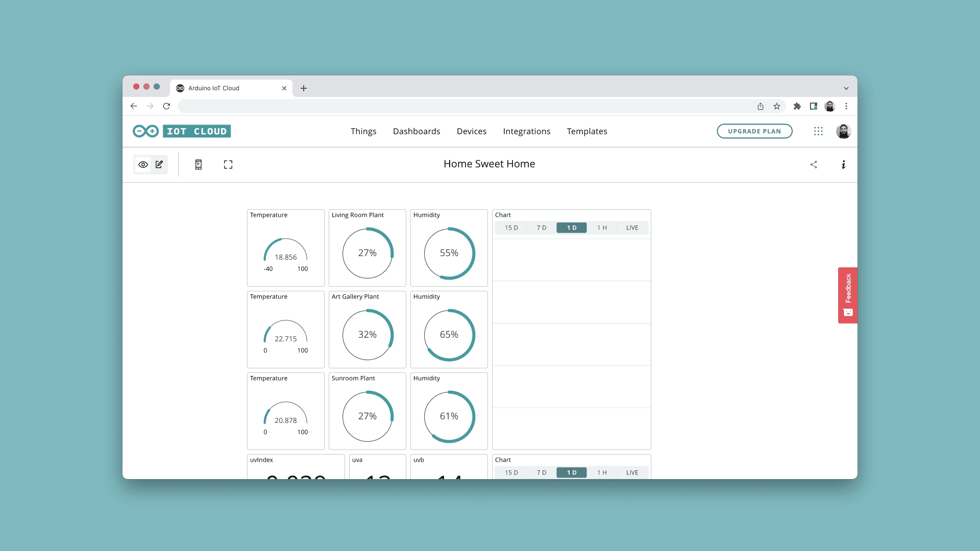The height and width of the screenshot is (551, 980).
Task: Select 15 D range on first chart
Action: [x=511, y=228]
